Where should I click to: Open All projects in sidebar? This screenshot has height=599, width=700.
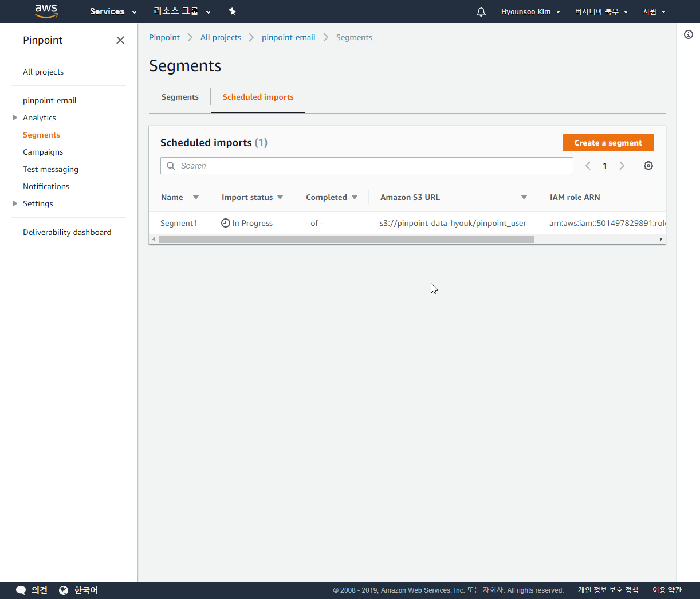click(x=43, y=72)
